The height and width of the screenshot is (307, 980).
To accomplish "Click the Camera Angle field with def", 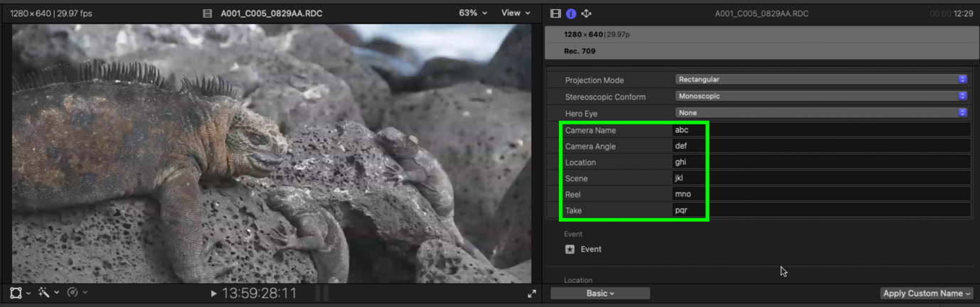I will (x=821, y=146).
